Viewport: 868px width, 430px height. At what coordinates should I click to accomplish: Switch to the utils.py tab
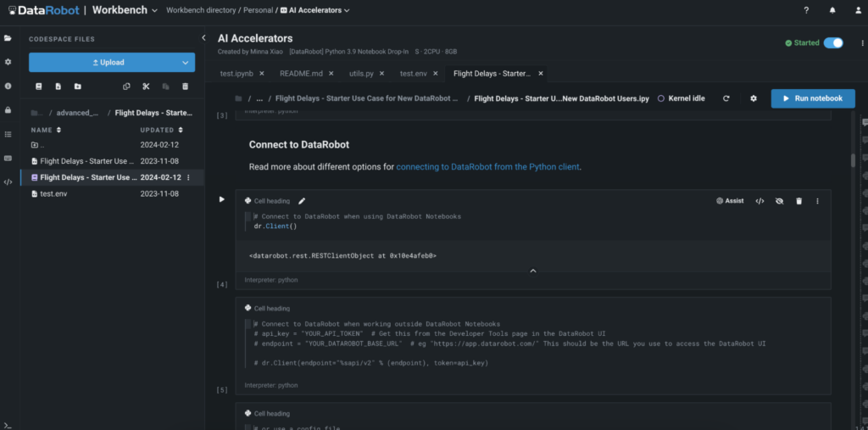pyautogui.click(x=361, y=73)
